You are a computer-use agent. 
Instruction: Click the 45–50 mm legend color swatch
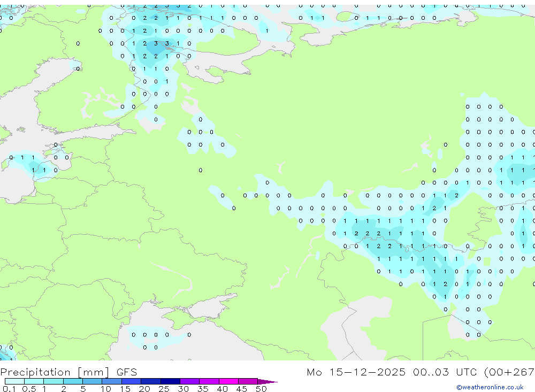coord(248,381)
